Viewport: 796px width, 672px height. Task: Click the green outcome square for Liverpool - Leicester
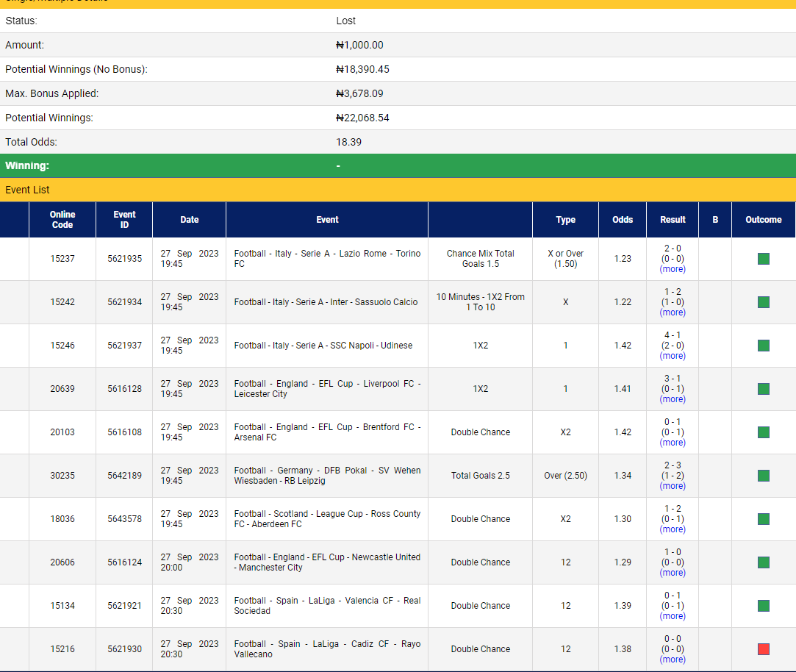(763, 389)
